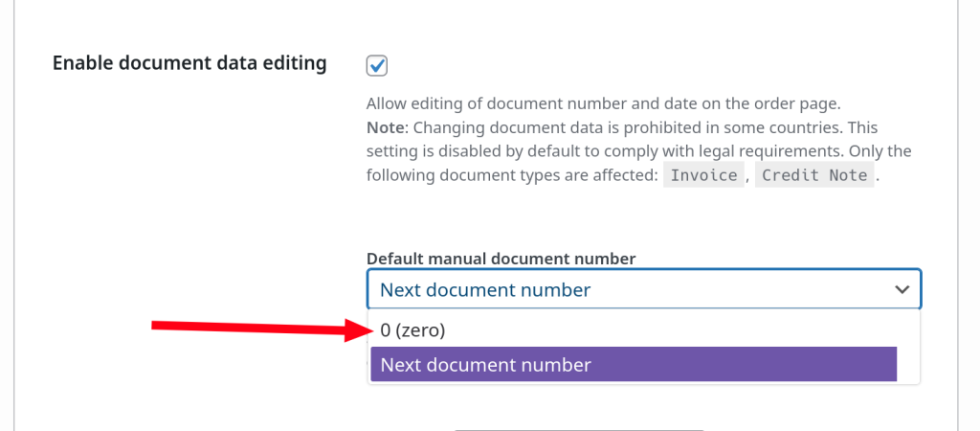Click the checkmark inside the checkbox
This screenshot has width=980, height=431.
tap(377, 65)
